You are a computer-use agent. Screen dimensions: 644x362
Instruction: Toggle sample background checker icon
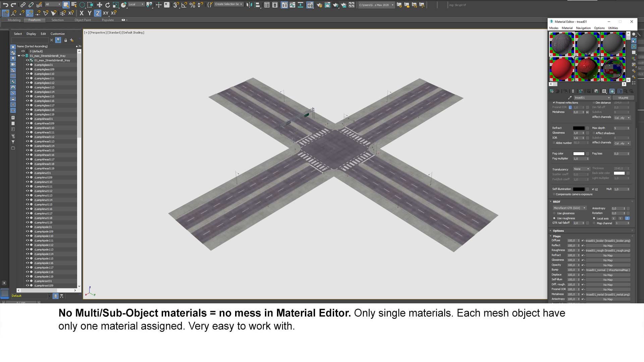(x=634, y=47)
